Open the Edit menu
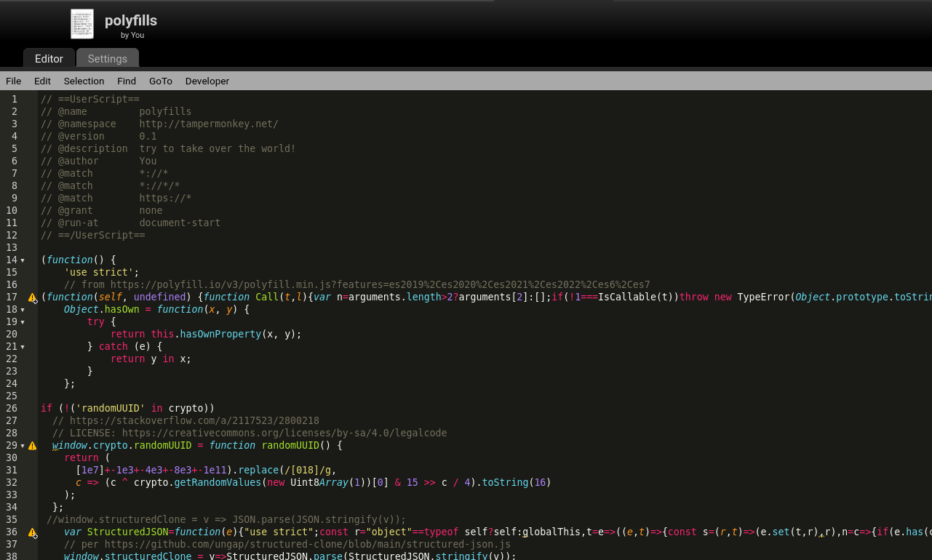This screenshot has height=560, width=932. 41,81
